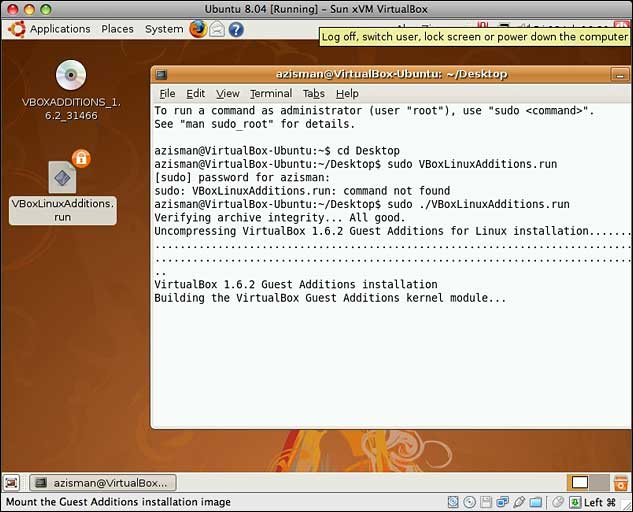Click the VirtualBox hard disk status icon
Image resolution: width=633 pixels, height=512 pixels.
tap(453, 502)
